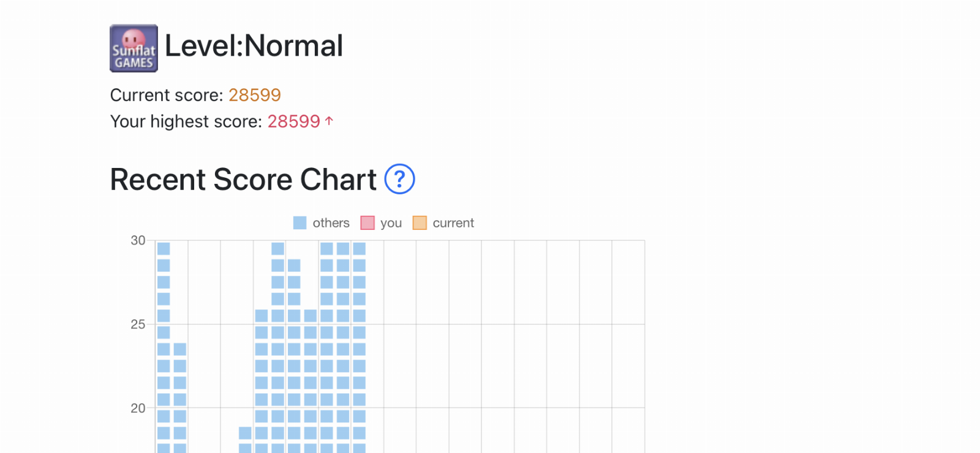Click the red highest score value 28599
Screen dimensions: 980x453
tap(293, 121)
